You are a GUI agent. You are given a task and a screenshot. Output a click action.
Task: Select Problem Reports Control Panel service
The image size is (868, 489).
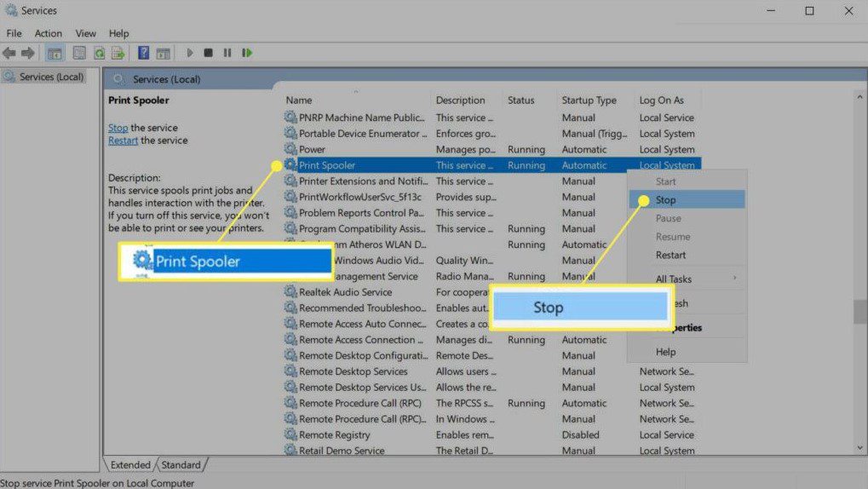pos(455,213)
